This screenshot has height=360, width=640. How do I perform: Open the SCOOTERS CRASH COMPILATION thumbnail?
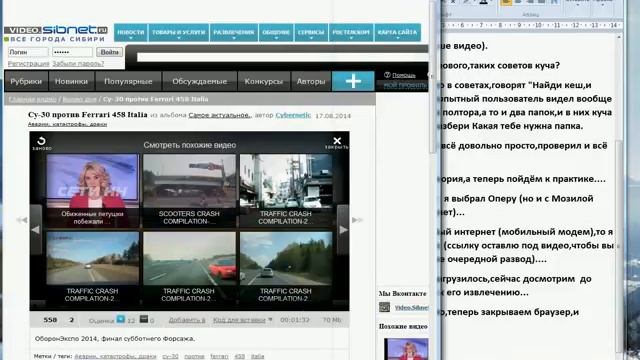[189, 190]
